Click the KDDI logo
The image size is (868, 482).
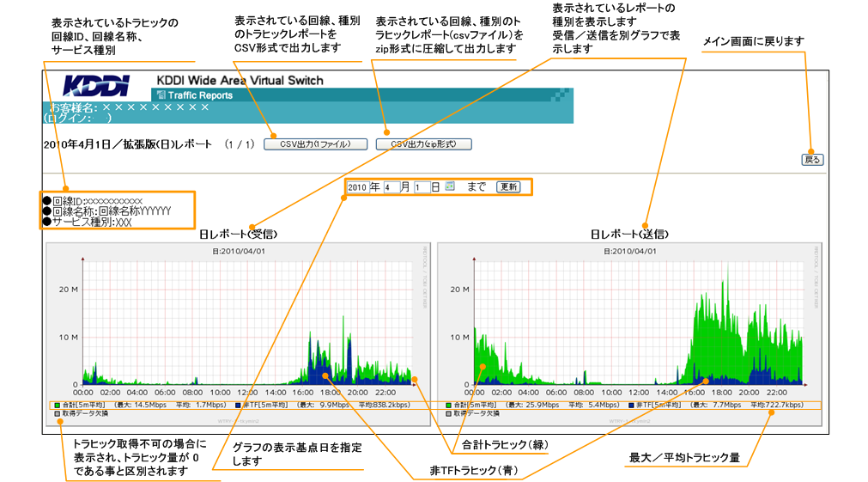pyautogui.click(x=96, y=86)
